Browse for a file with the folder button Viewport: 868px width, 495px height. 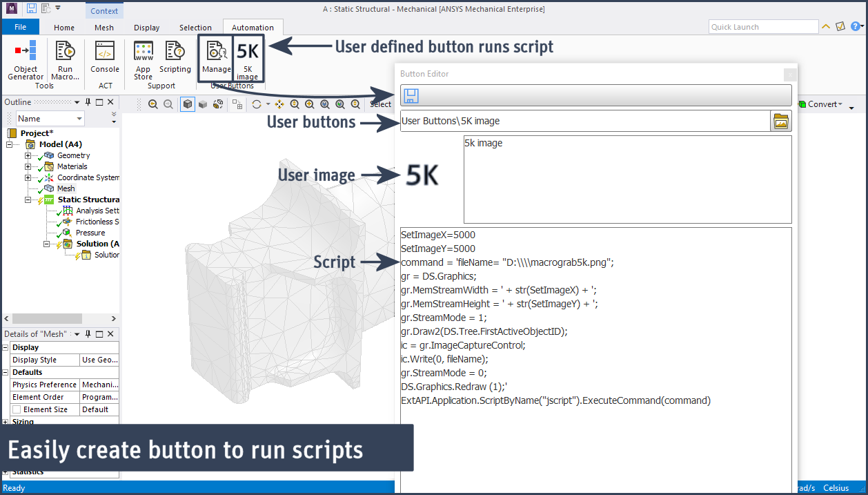click(781, 121)
